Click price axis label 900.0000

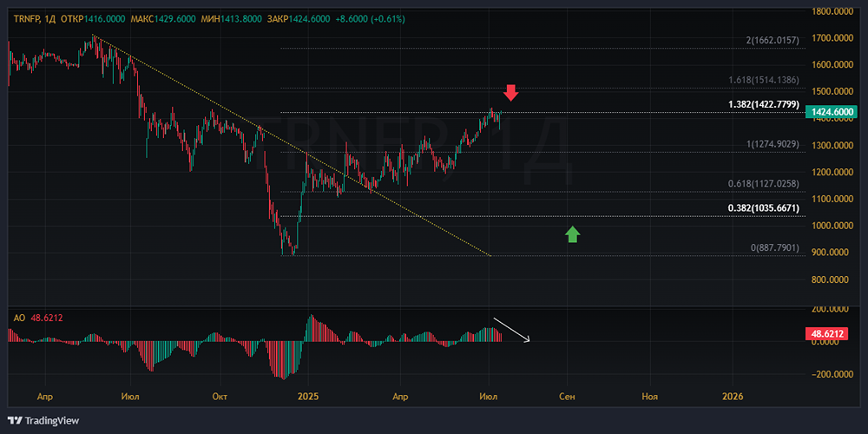[830, 253]
